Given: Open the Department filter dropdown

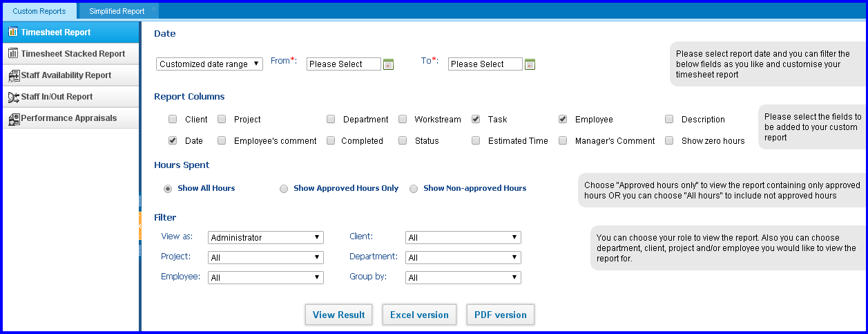Looking at the screenshot, I should 463,257.
